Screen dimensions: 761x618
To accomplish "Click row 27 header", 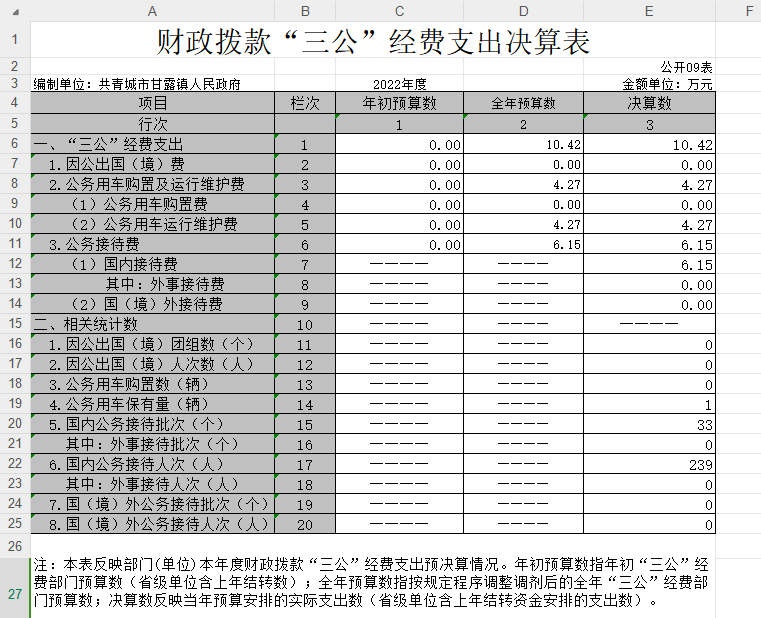I will click(x=15, y=593).
